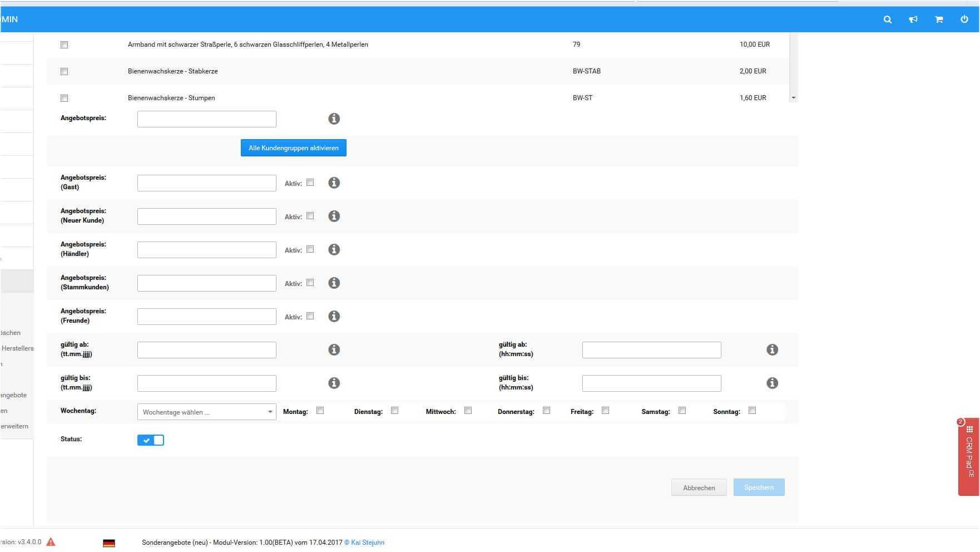Open the shopping cart icon in header
This screenshot has height=552, width=980.
pos(939,19)
